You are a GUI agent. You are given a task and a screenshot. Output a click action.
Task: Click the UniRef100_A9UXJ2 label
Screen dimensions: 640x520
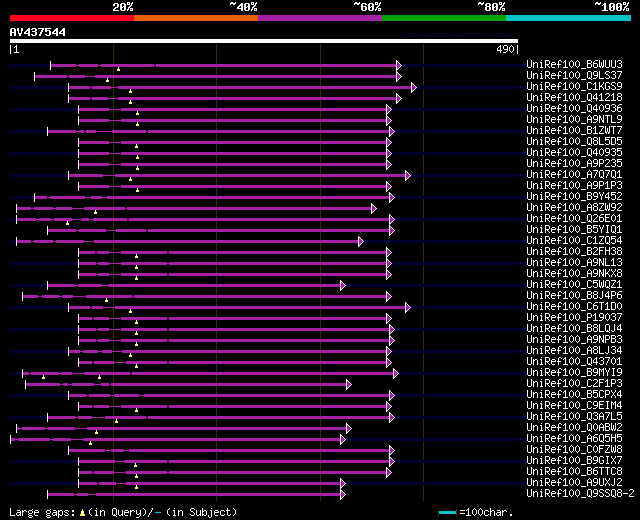574,483
